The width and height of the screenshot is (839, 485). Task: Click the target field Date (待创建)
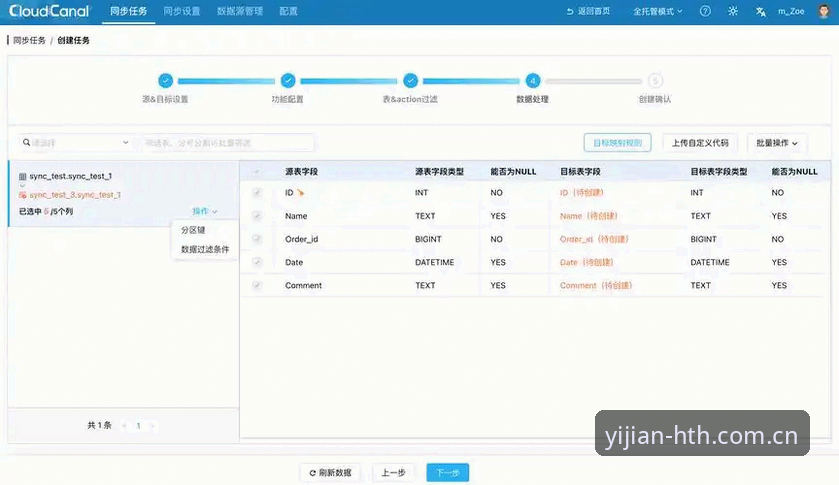point(586,262)
